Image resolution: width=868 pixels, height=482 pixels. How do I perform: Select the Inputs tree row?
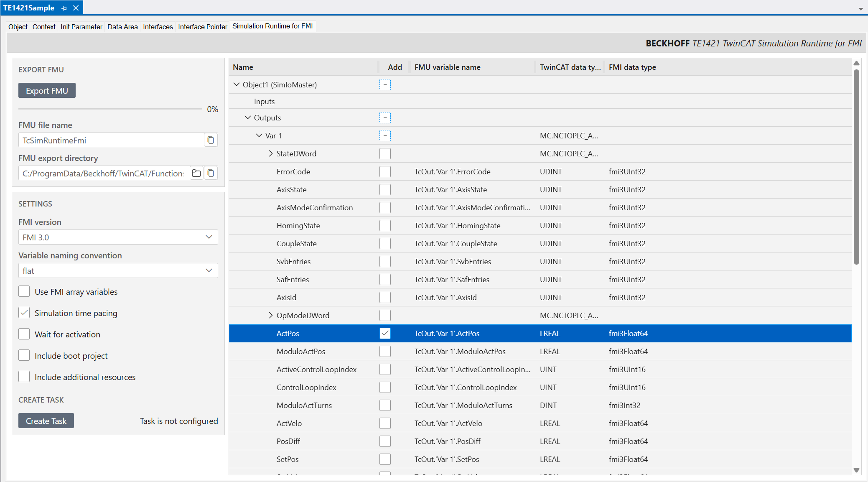540,101
